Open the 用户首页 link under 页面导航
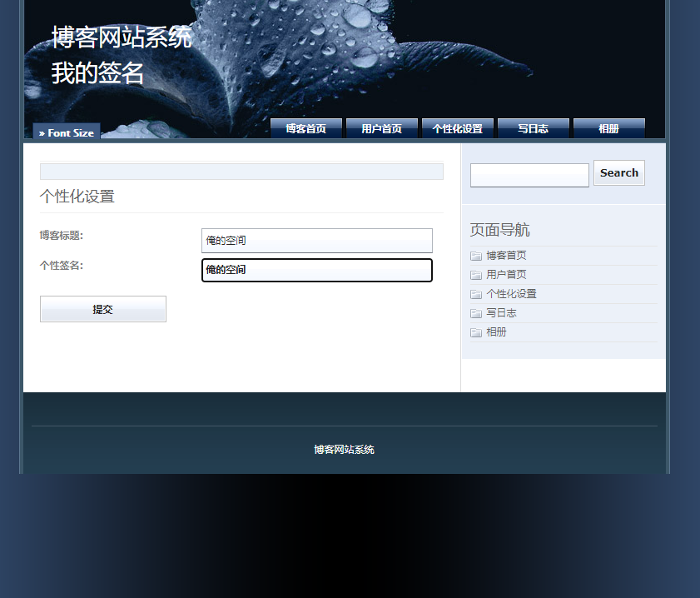 click(x=504, y=274)
